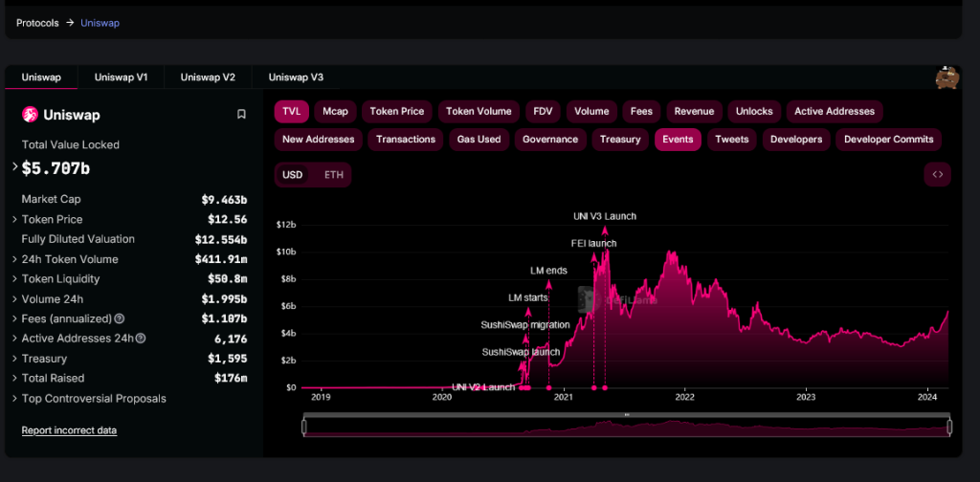Toggle the Gas Used chart metric
This screenshot has height=482, width=980.
tap(479, 140)
